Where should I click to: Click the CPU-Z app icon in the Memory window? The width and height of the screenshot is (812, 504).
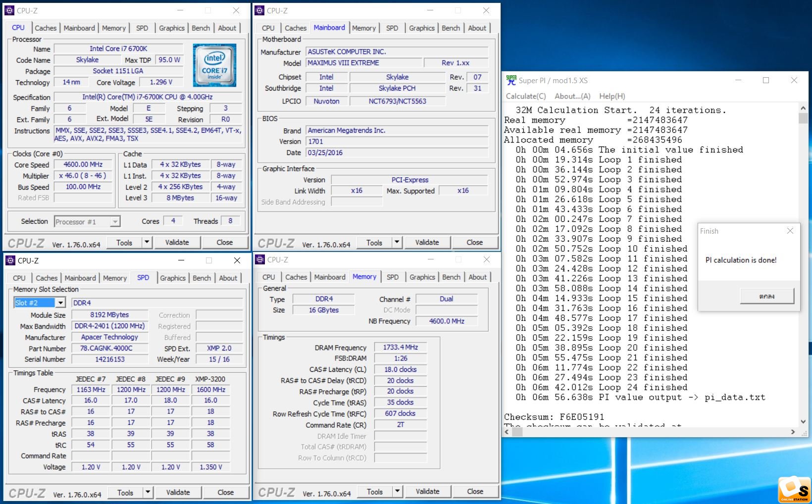click(x=260, y=259)
